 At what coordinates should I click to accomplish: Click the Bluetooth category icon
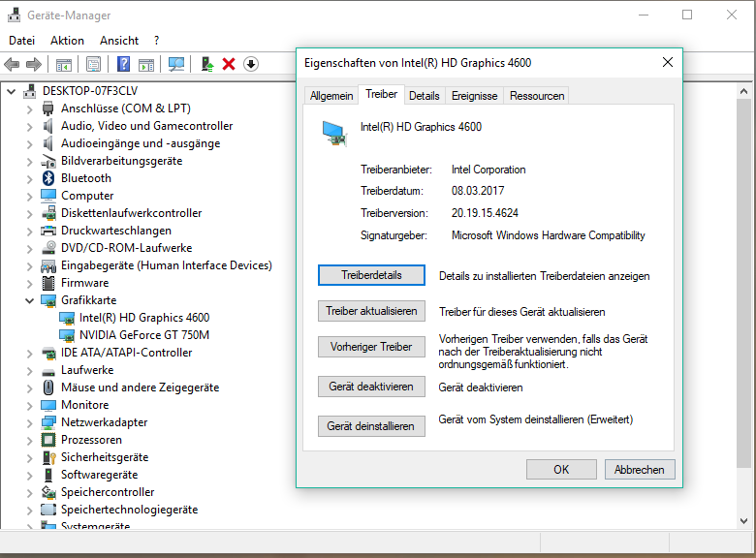[x=48, y=178]
